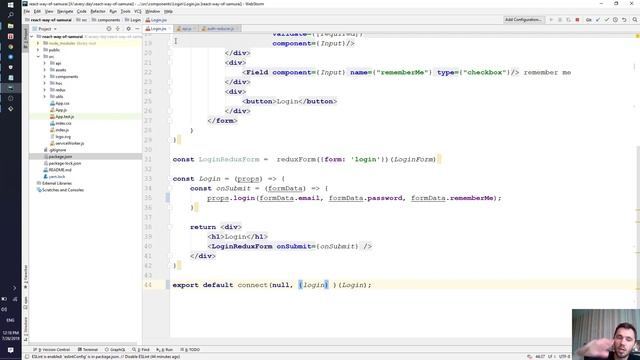The height and width of the screenshot is (360, 640).
Task: Open the Refactor menu
Action: pos(98,11)
